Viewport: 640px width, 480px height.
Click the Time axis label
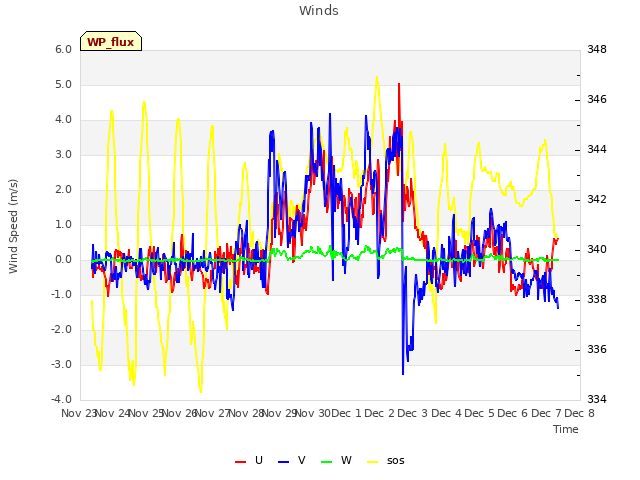(566, 429)
